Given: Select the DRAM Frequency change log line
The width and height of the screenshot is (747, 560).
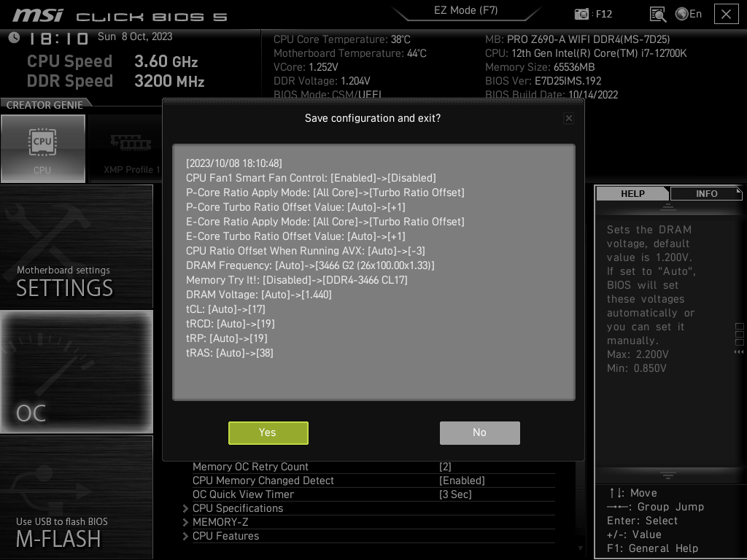Looking at the screenshot, I should pos(310,265).
